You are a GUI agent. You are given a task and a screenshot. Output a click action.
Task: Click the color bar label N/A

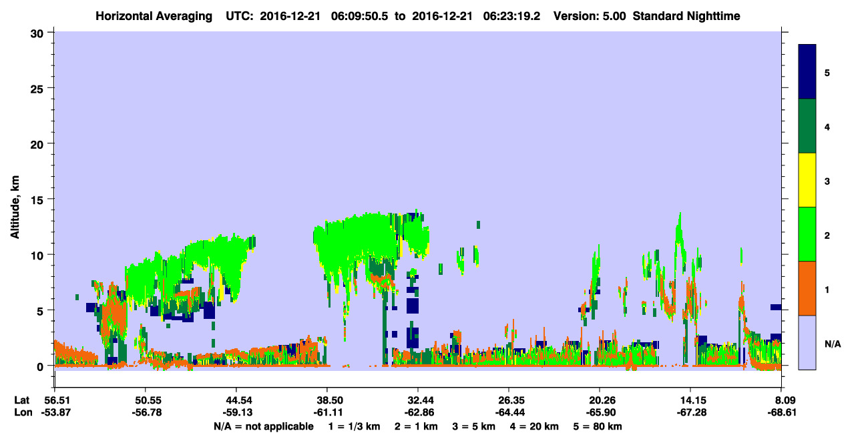[x=833, y=343]
